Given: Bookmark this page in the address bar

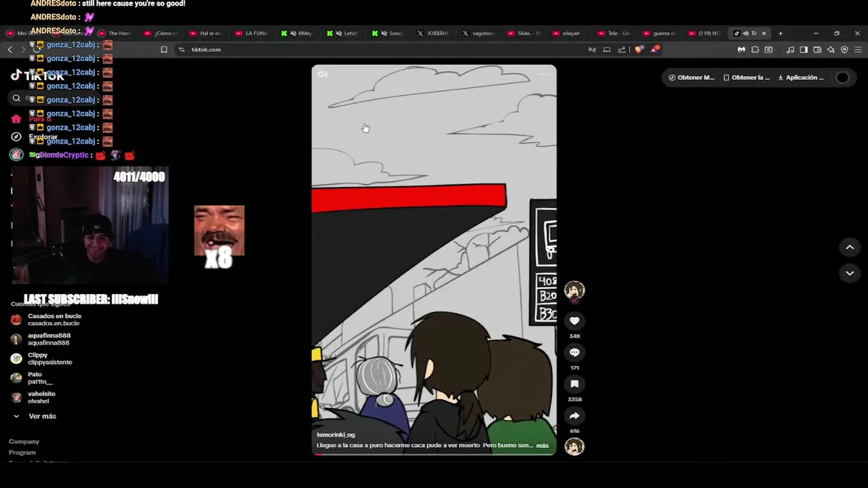Looking at the screenshot, I should 163,49.
